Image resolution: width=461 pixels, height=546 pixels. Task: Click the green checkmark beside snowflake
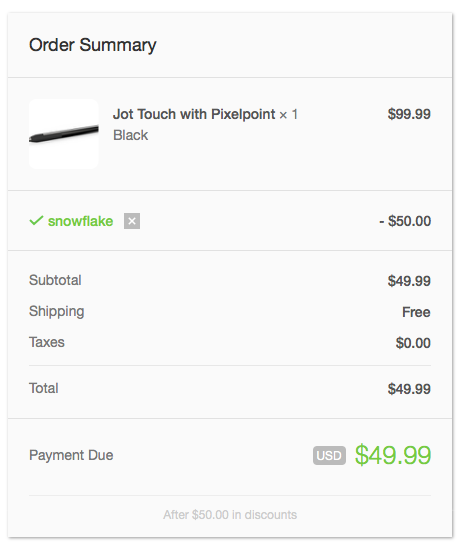click(36, 220)
